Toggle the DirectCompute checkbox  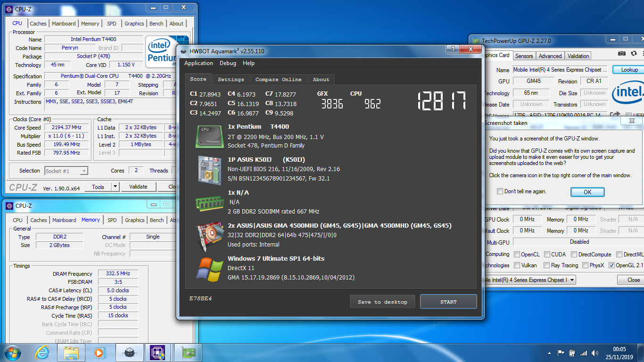[x=574, y=255]
